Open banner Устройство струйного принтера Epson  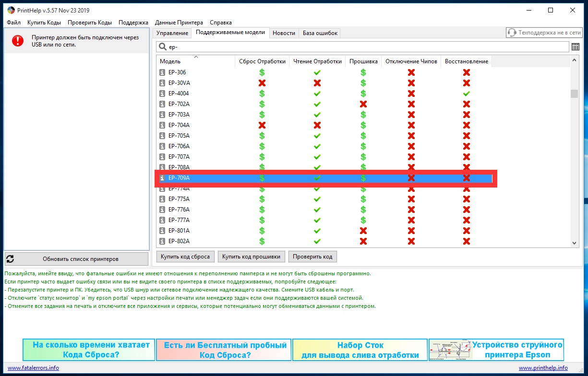click(496, 350)
